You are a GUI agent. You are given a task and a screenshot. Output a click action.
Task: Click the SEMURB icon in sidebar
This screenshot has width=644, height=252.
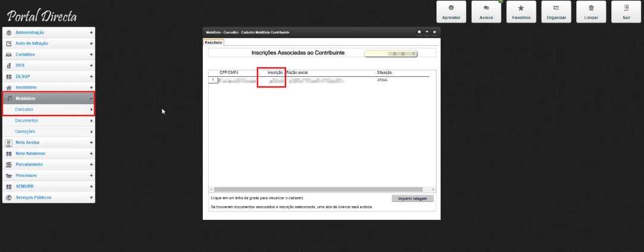coord(9,186)
